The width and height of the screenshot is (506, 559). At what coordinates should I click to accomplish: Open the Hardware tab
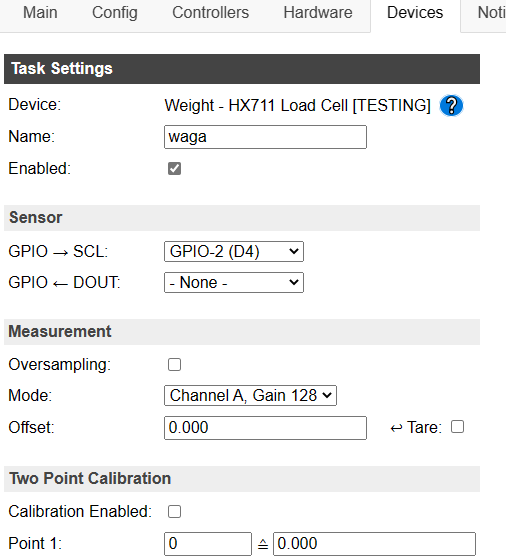(318, 13)
